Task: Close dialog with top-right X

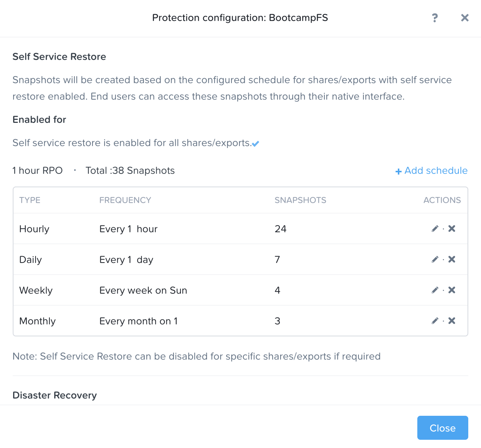Action: (465, 18)
